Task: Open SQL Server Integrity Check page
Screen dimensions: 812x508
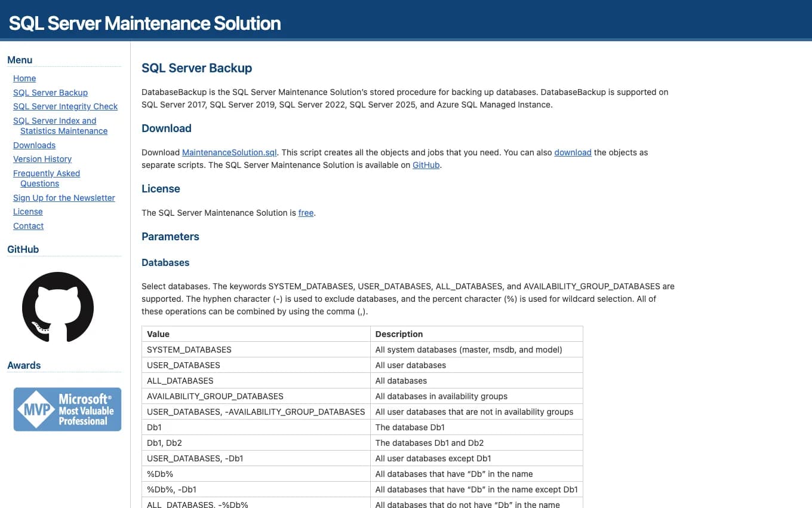Action: tap(66, 106)
